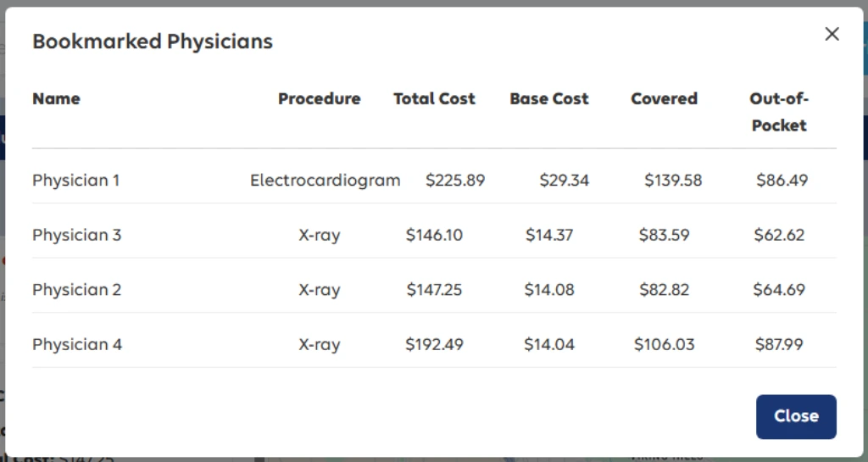This screenshot has height=462, width=868.
Task: Select the Physician 3 row name
Action: point(76,235)
